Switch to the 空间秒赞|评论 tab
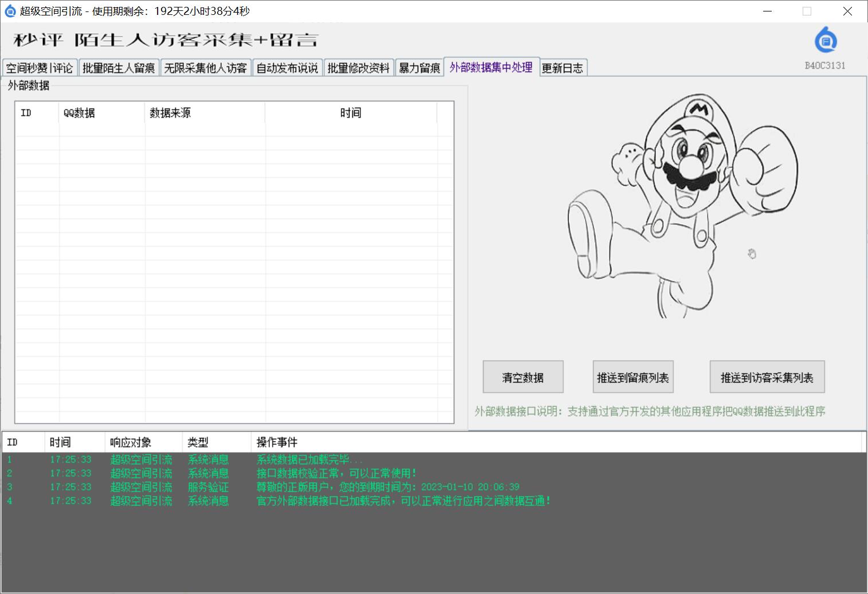The image size is (868, 594). coord(40,68)
